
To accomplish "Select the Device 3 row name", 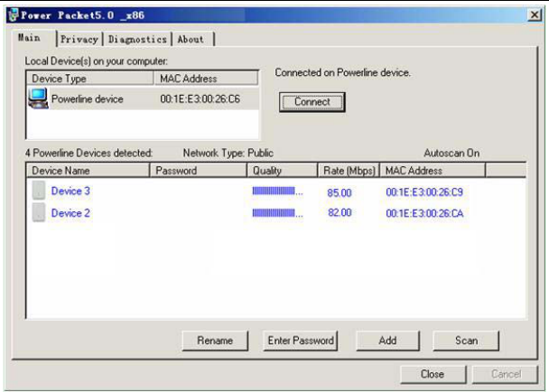I will click(x=70, y=191).
